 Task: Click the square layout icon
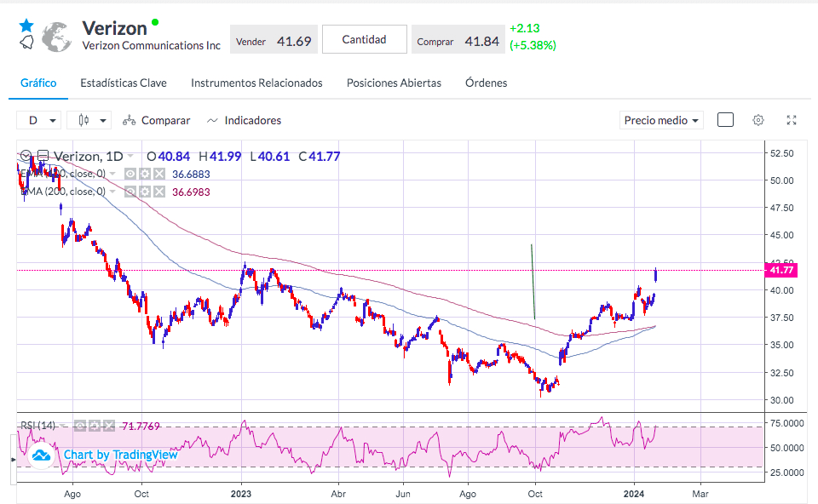725,120
